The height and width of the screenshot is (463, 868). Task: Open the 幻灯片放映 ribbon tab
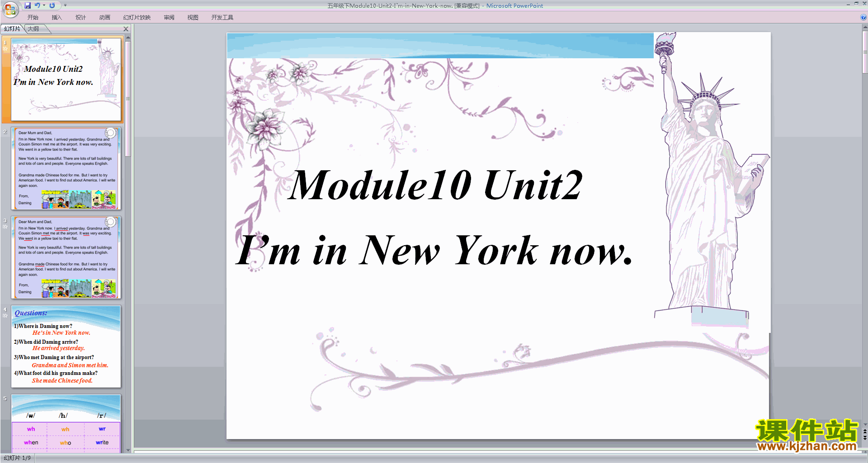click(137, 18)
